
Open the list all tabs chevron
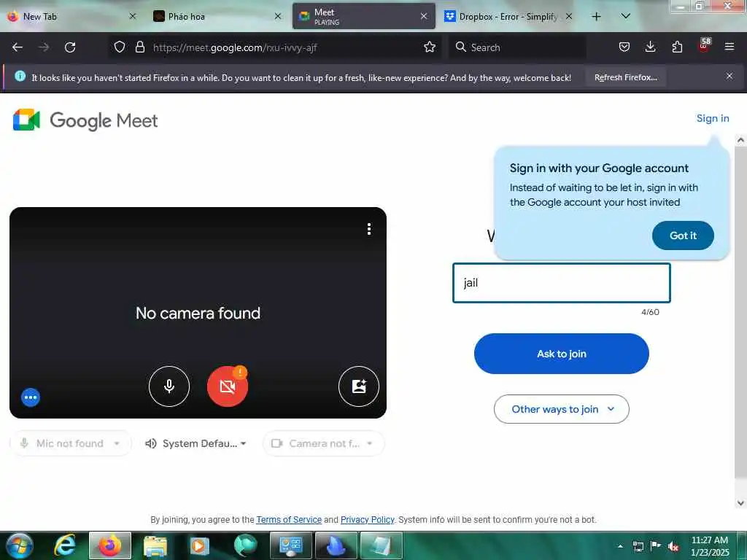(625, 16)
